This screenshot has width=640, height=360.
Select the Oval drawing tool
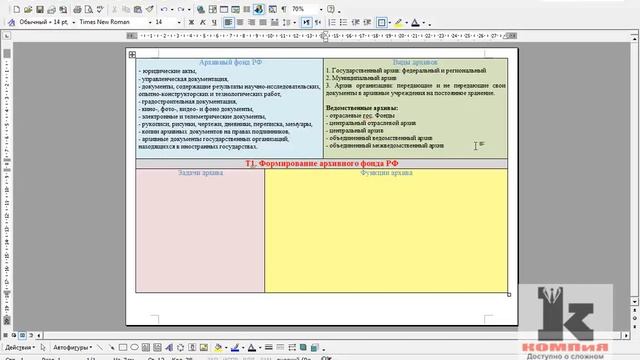134,348
